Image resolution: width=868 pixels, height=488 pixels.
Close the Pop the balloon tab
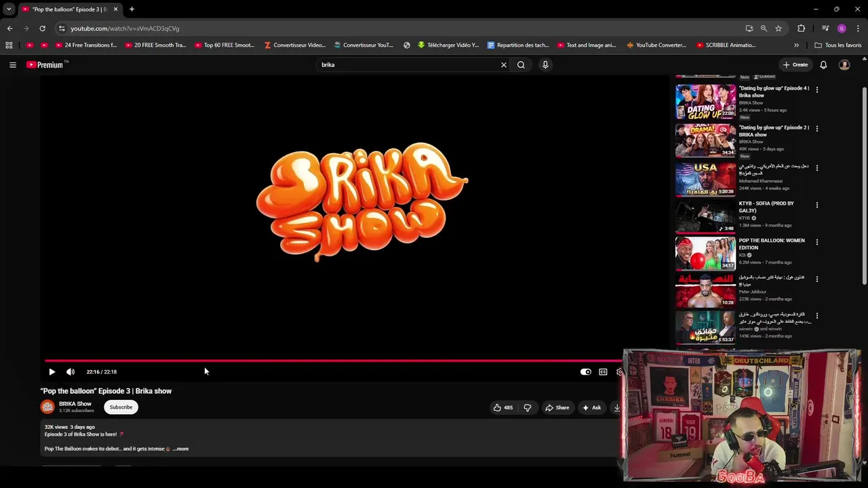coord(115,9)
